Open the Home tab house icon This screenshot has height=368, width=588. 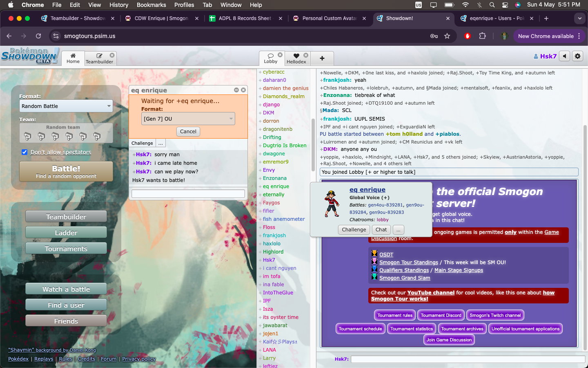[x=73, y=56]
